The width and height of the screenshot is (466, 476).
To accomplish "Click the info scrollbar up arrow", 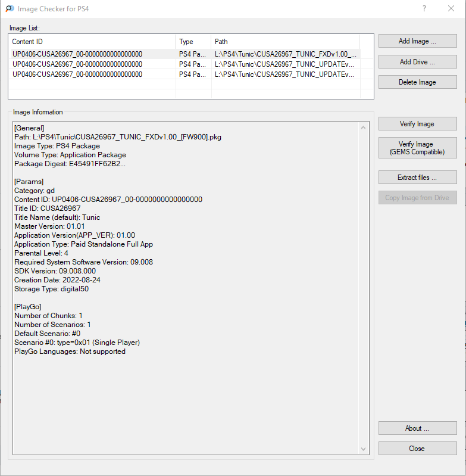I will 363,127.
